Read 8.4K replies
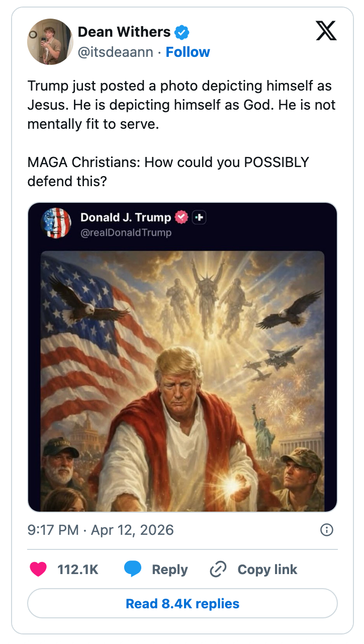This screenshot has width=364, height=644. click(183, 603)
